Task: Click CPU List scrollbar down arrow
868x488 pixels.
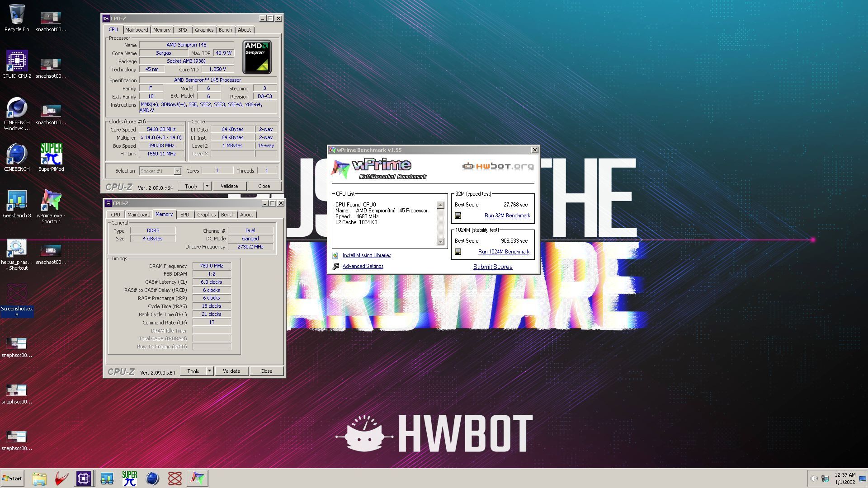Action: [441, 242]
